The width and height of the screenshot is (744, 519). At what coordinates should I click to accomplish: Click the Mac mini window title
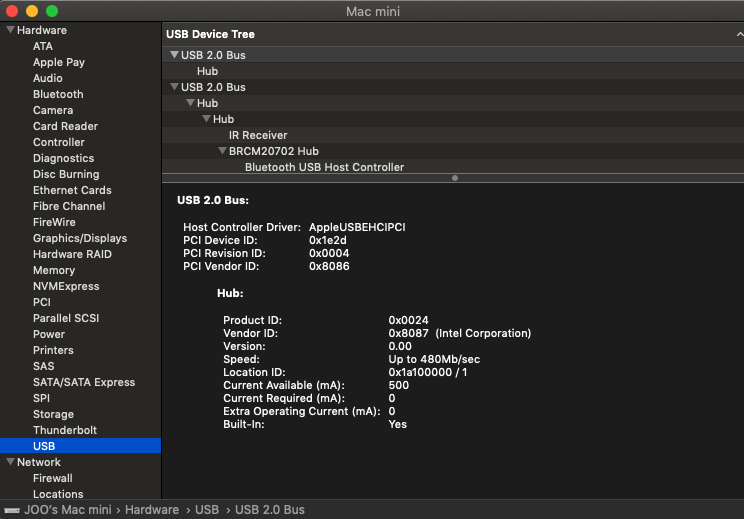(372, 11)
